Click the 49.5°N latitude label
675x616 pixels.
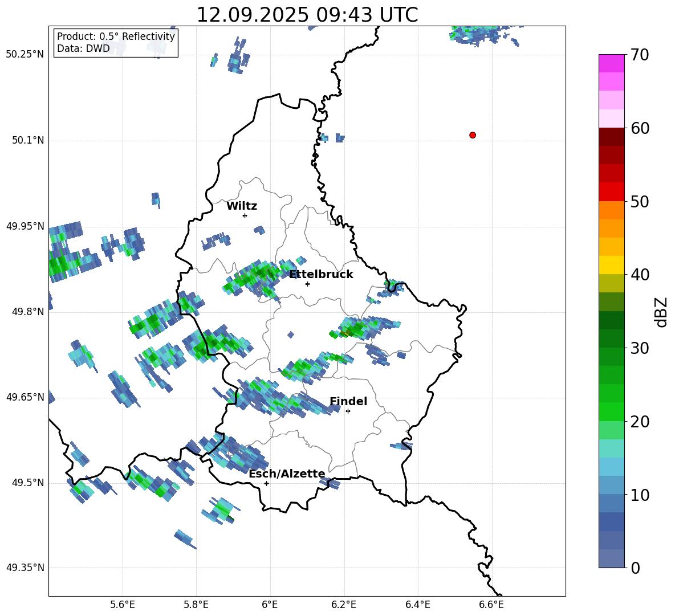(x=27, y=483)
